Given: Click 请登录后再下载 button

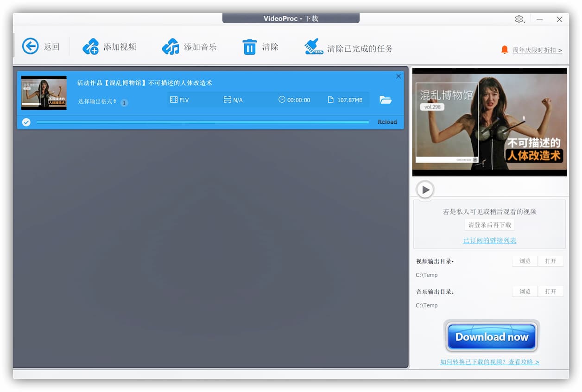Looking at the screenshot, I should click(x=490, y=225).
